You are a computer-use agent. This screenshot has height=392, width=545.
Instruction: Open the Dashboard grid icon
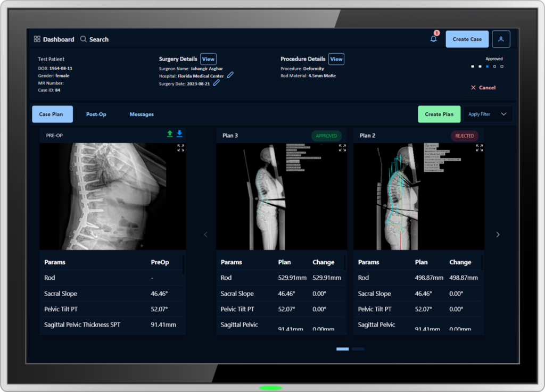37,39
